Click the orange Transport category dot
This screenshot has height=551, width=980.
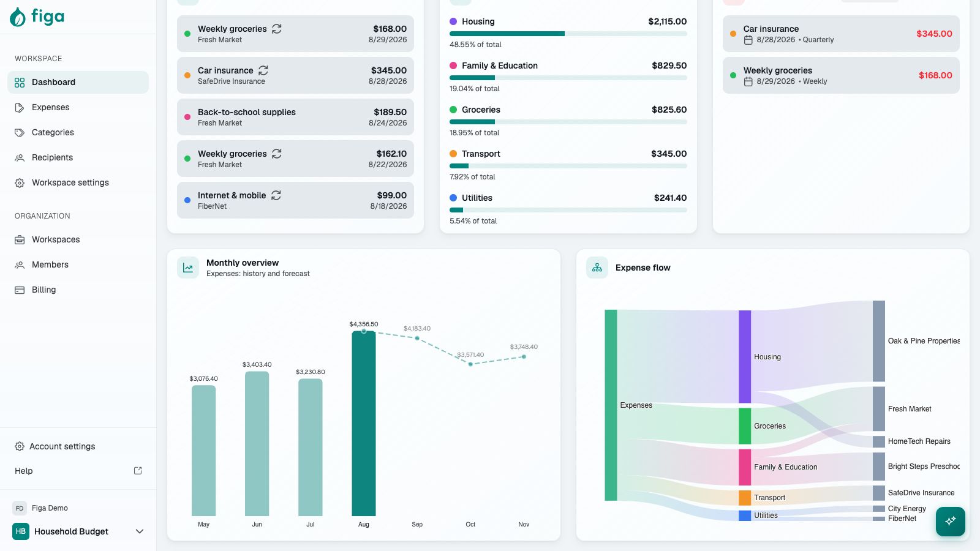[x=453, y=154]
